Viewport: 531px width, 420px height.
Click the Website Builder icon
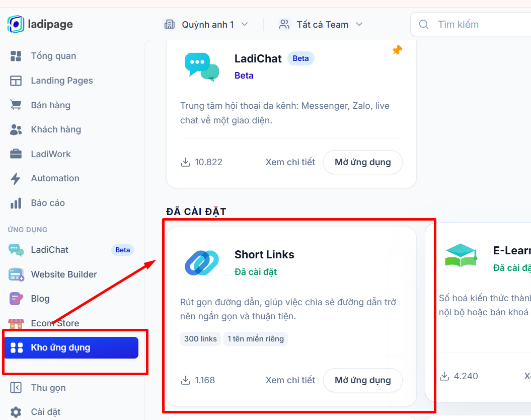coord(16,274)
